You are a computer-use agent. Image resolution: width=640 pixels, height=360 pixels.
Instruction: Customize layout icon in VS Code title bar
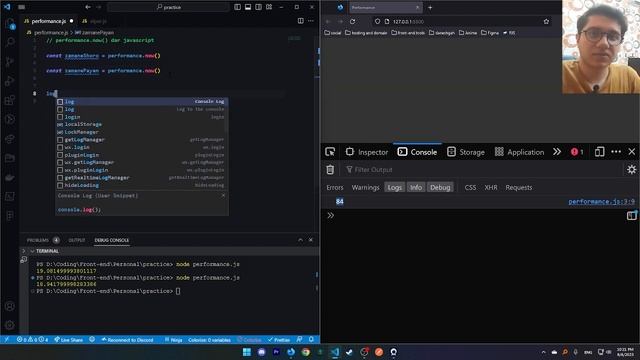pyautogui.click(x=269, y=7)
